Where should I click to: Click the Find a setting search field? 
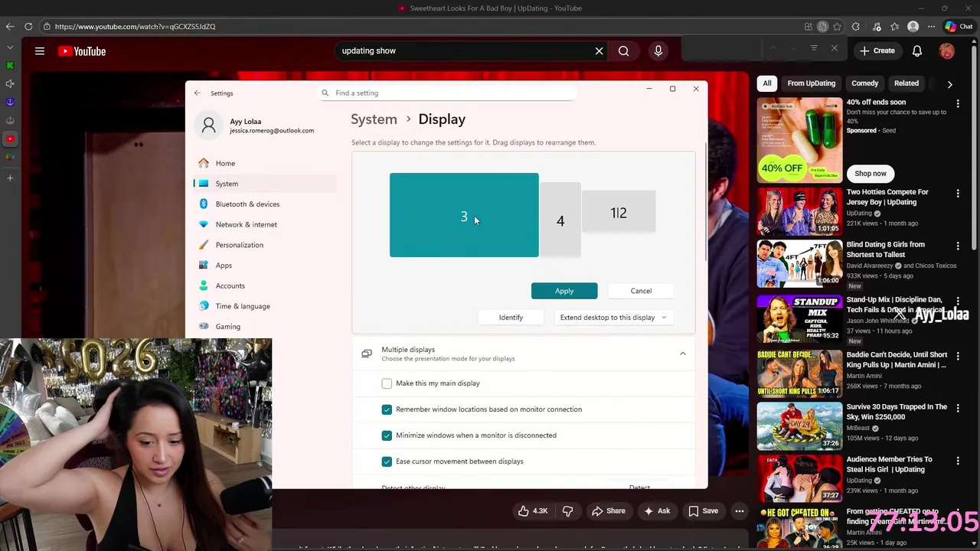(x=446, y=93)
